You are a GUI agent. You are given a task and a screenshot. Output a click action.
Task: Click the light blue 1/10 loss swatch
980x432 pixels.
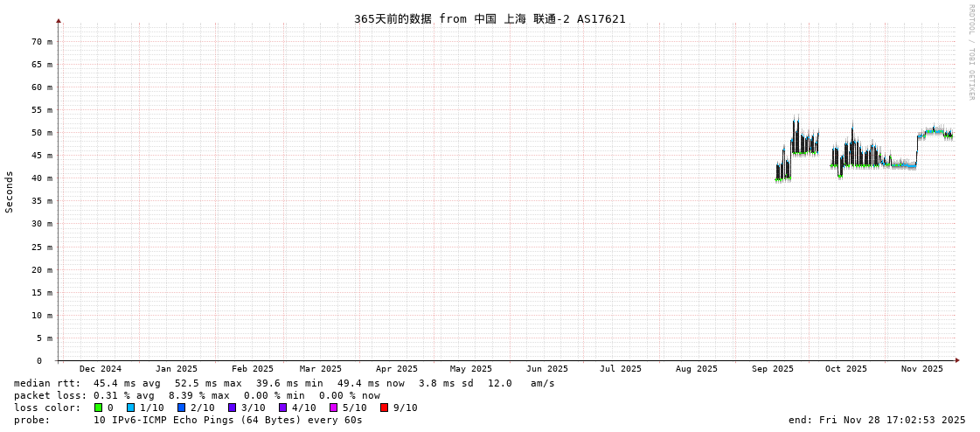pos(130,408)
